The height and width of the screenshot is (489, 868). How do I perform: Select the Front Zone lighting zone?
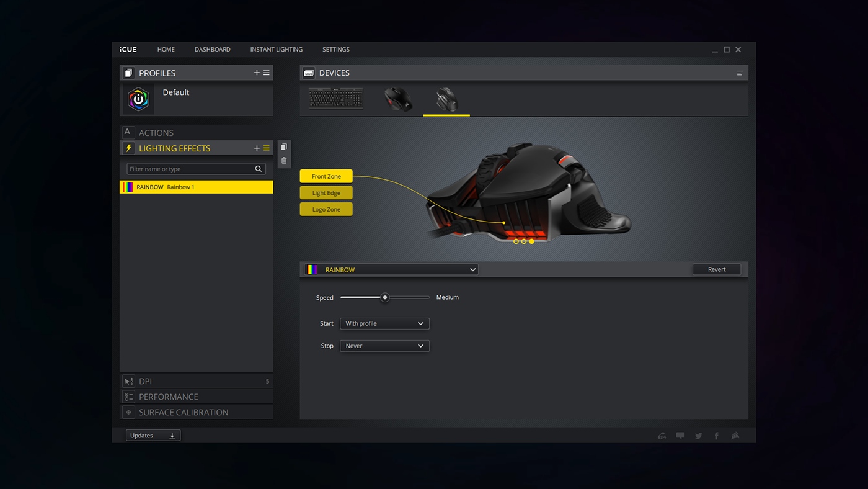tap(326, 176)
